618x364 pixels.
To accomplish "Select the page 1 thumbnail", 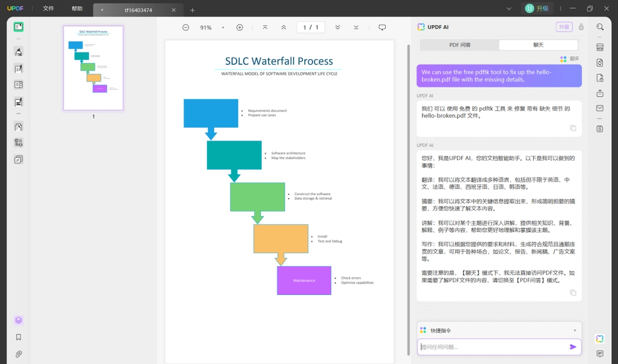I will 93,68.
